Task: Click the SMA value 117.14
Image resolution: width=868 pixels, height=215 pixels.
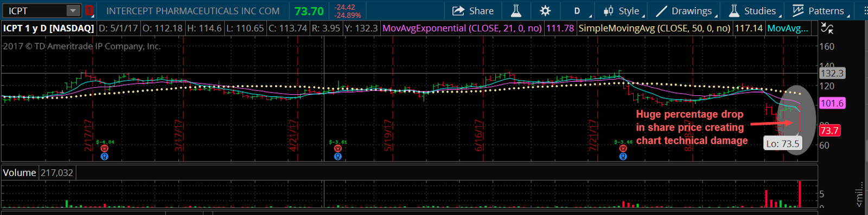Action: pyautogui.click(x=749, y=28)
